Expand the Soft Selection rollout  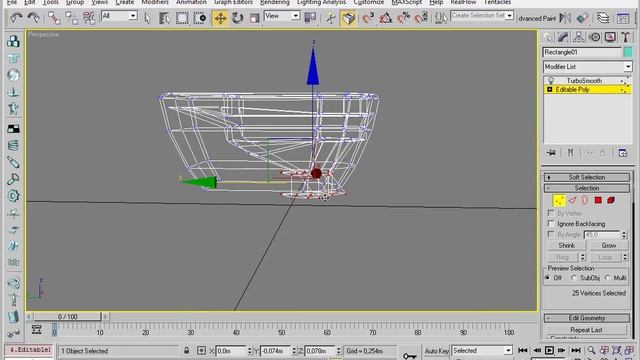coord(587,177)
